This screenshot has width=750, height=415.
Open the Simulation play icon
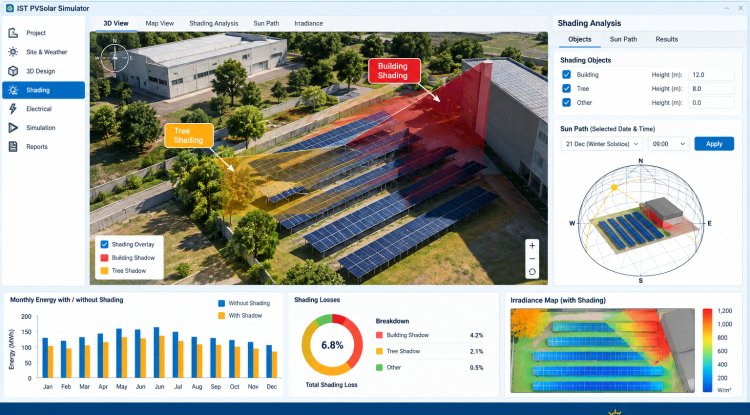pos(13,128)
